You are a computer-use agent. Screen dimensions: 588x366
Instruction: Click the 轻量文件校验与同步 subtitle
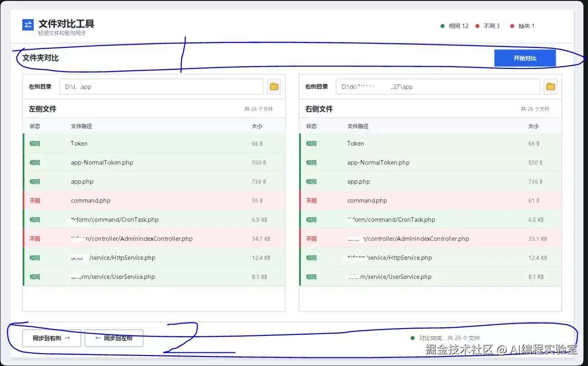(62, 33)
